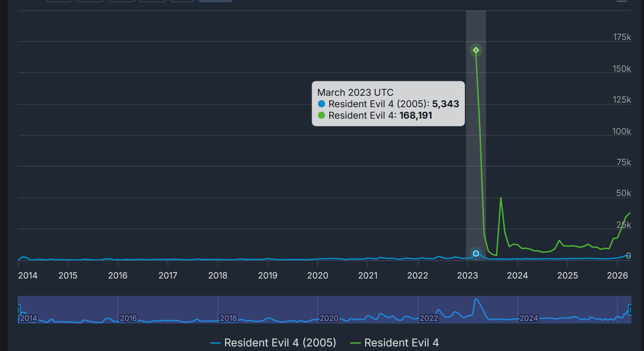Toggle the Resident Evil 4 (2005) legend series

point(273,343)
